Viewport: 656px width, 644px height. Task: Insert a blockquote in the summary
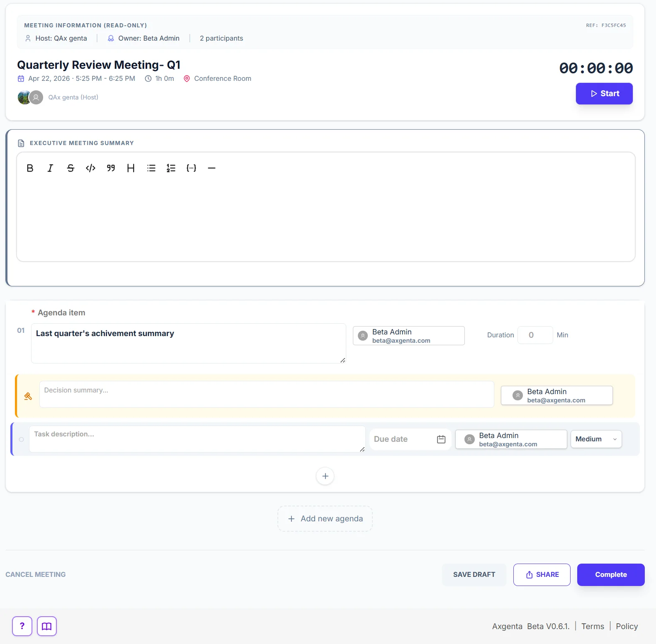click(x=111, y=168)
